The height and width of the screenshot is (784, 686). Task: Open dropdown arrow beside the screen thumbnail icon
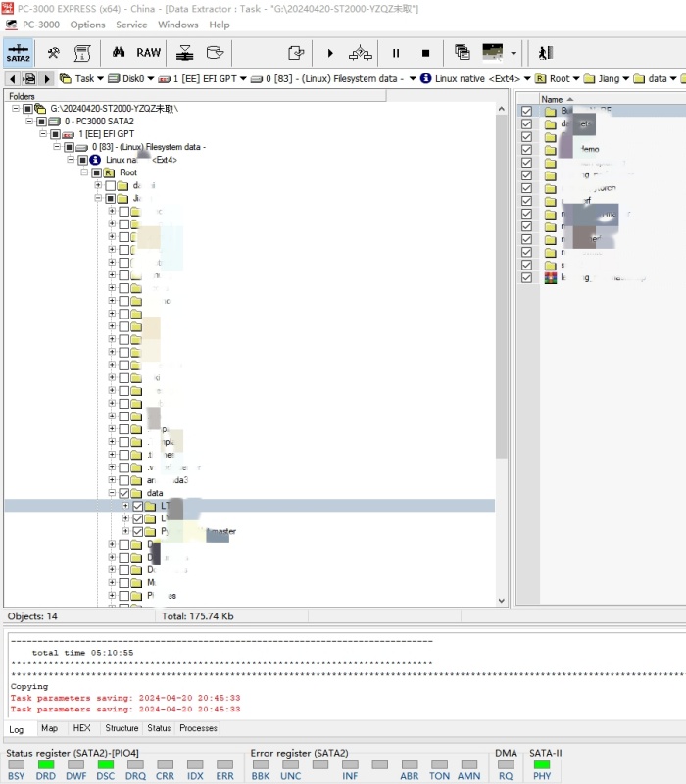(514, 53)
